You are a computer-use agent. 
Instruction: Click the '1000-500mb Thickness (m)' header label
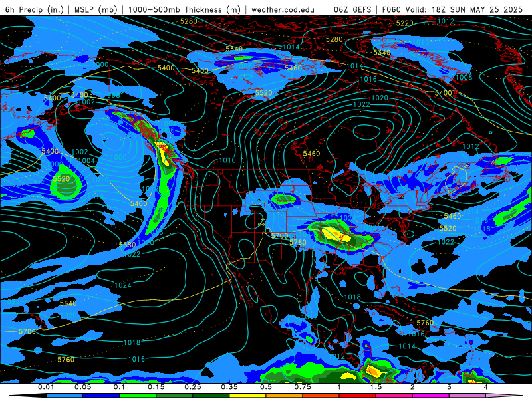tap(184, 9)
